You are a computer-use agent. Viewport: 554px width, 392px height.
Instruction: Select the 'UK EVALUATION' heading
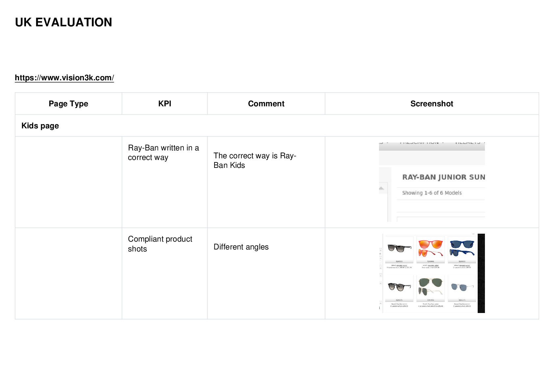tap(63, 22)
